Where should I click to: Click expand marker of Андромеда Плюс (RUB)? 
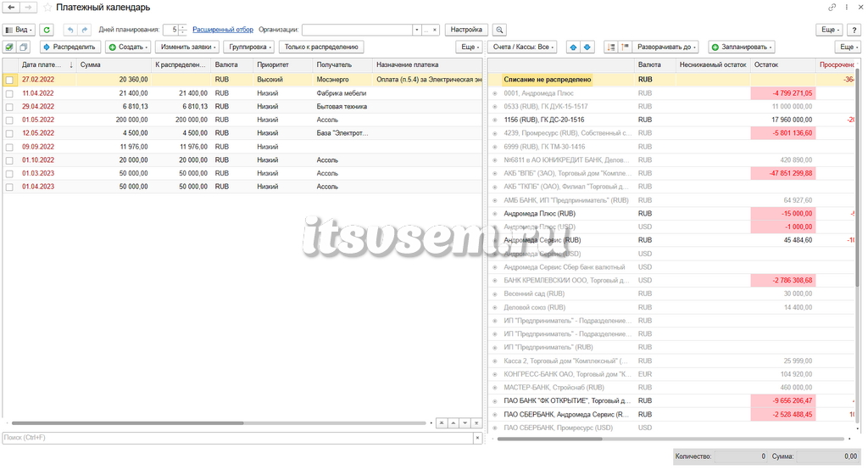(x=495, y=214)
